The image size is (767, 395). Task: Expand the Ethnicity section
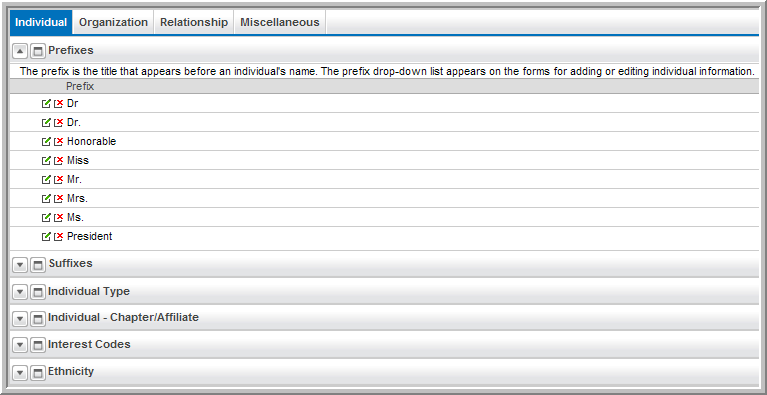coord(20,373)
